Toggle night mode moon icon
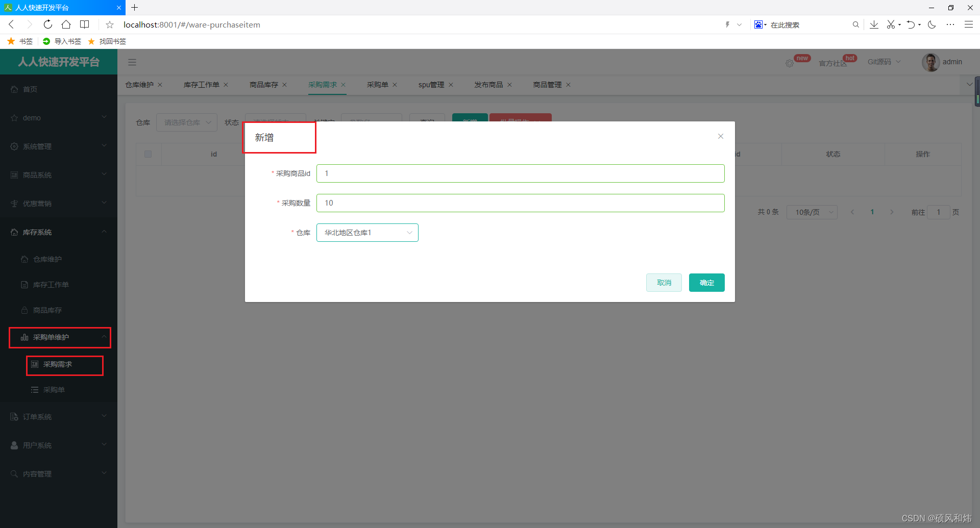 point(932,24)
